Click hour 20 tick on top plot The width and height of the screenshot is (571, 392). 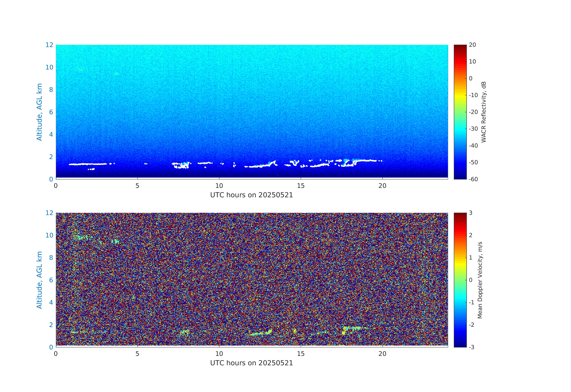382,186
